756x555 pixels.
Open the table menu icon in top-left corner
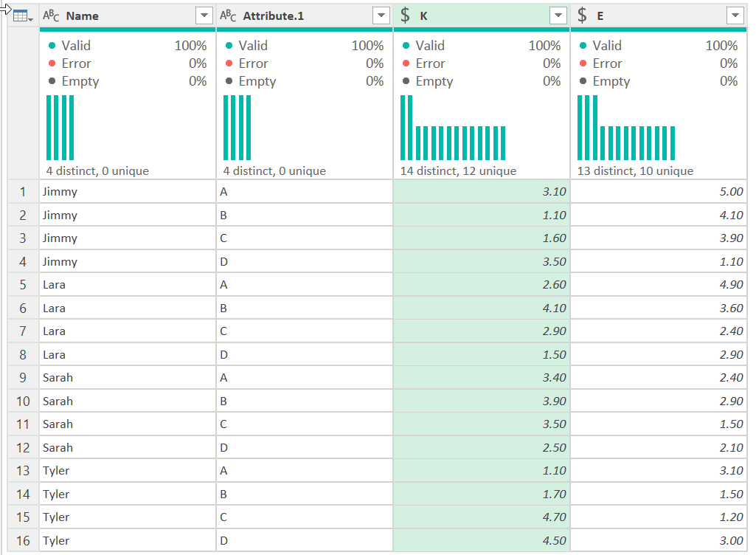(23, 16)
